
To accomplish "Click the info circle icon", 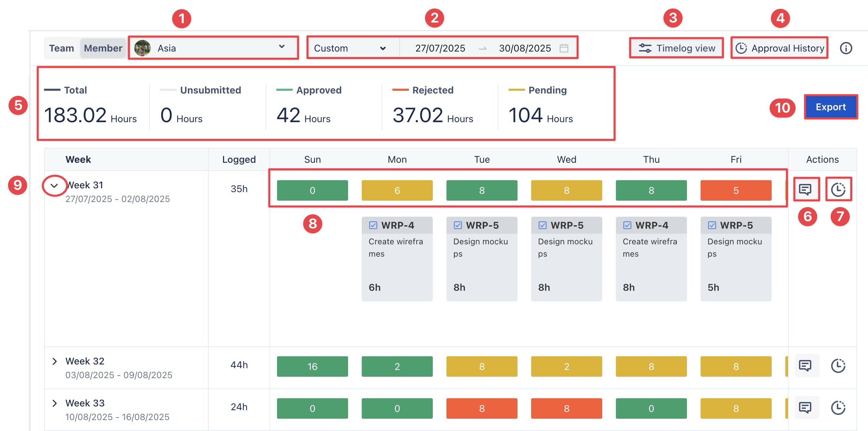I will point(846,48).
